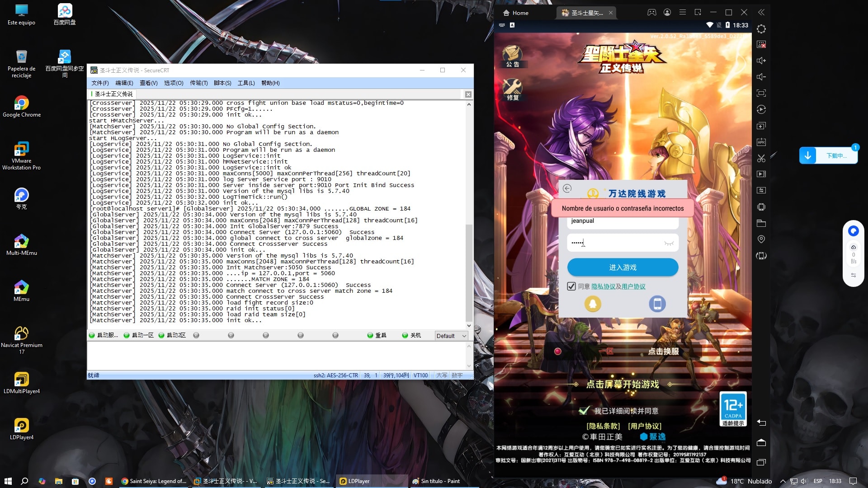Open LDPlayer settings gear icon

[761, 29]
